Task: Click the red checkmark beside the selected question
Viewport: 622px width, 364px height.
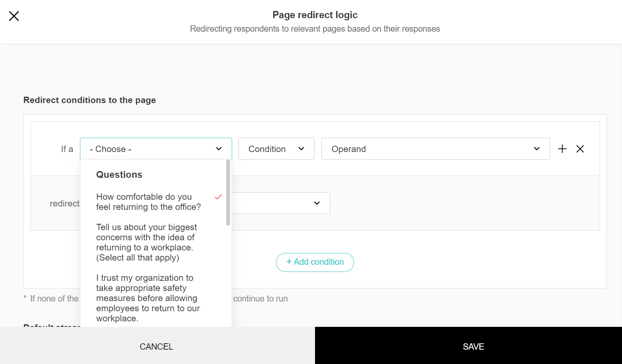Action: pos(218,197)
